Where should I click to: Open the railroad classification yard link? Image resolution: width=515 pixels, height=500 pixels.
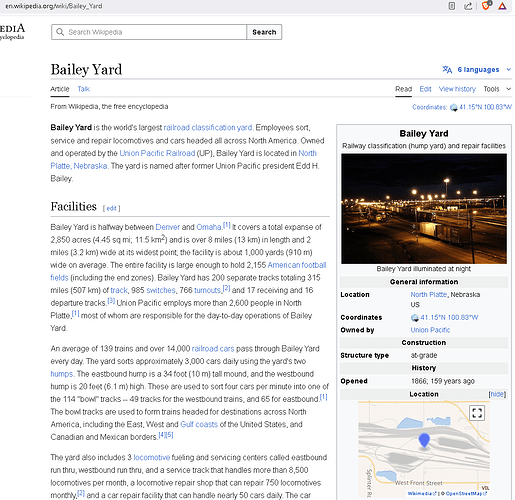[x=208, y=128]
